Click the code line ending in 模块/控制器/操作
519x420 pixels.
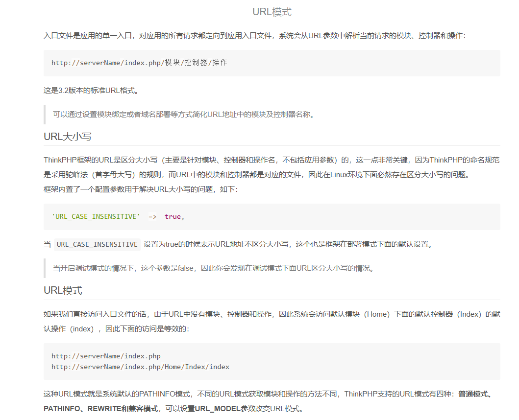[139, 63]
